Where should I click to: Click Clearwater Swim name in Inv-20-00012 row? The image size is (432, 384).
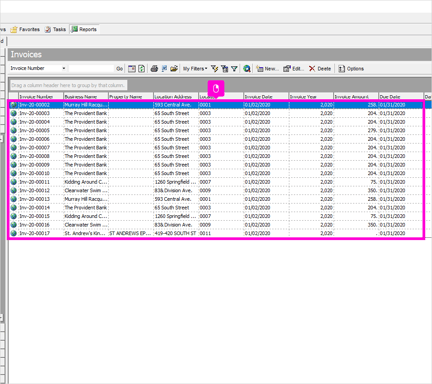pos(86,190)
